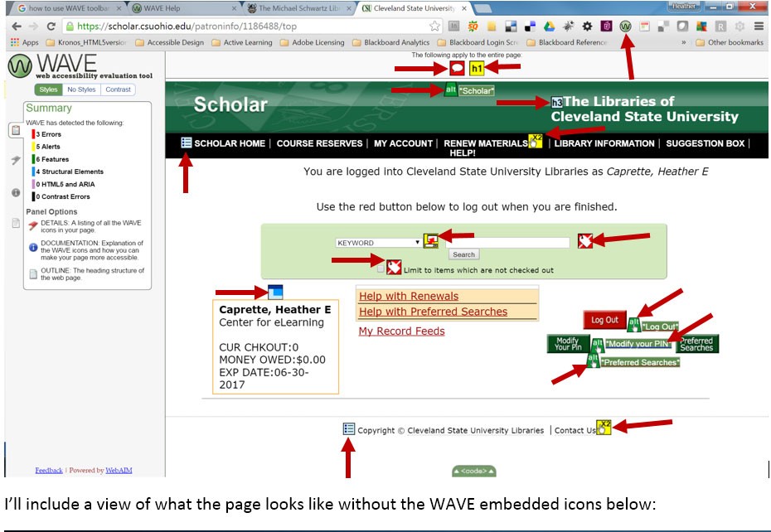Click the blue table layout icon above patron box

click(275, 292)
